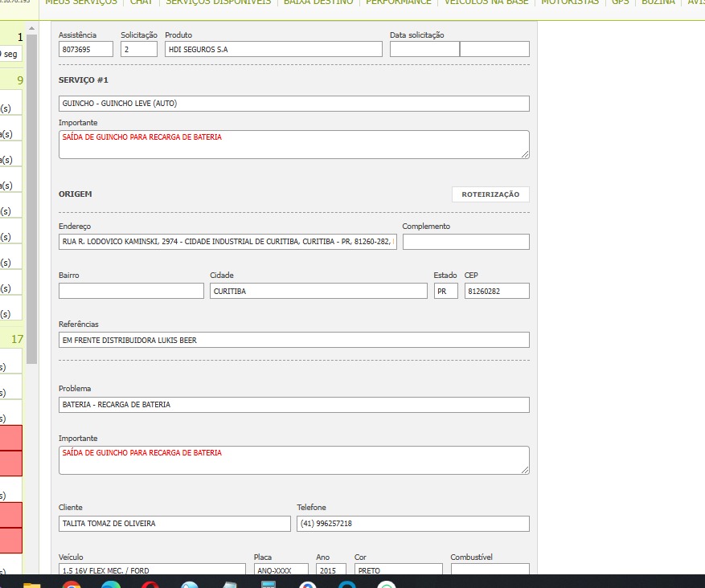Grab the resize handle of the second Importante textarea
This screenshot has width=705, height=588.
click(525, 470)
